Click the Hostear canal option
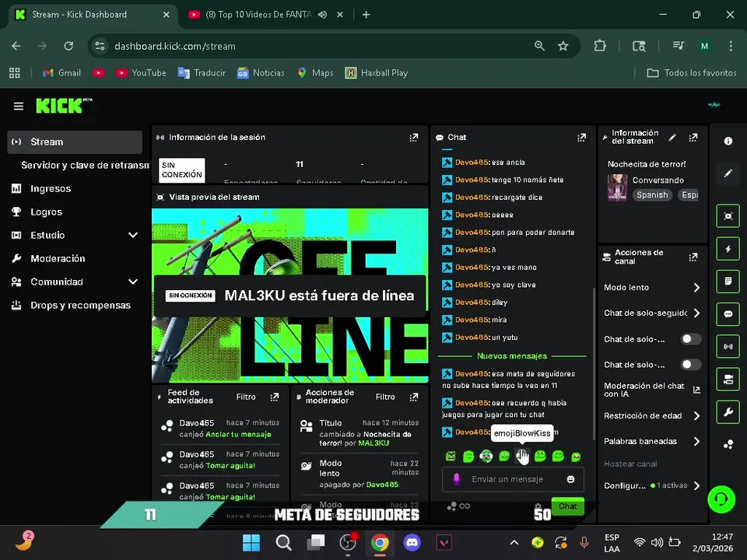The image size is (747, 560). (x=630, y=464)
